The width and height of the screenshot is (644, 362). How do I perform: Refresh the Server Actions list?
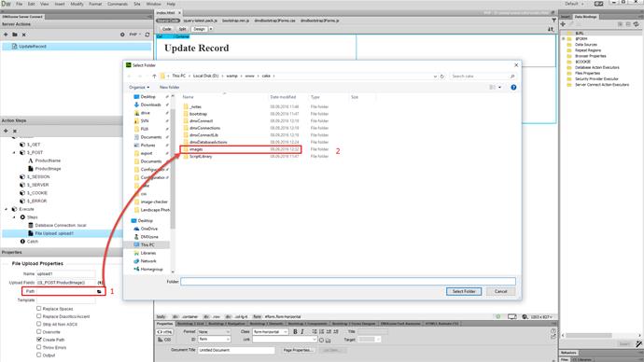tap(147, 35)
